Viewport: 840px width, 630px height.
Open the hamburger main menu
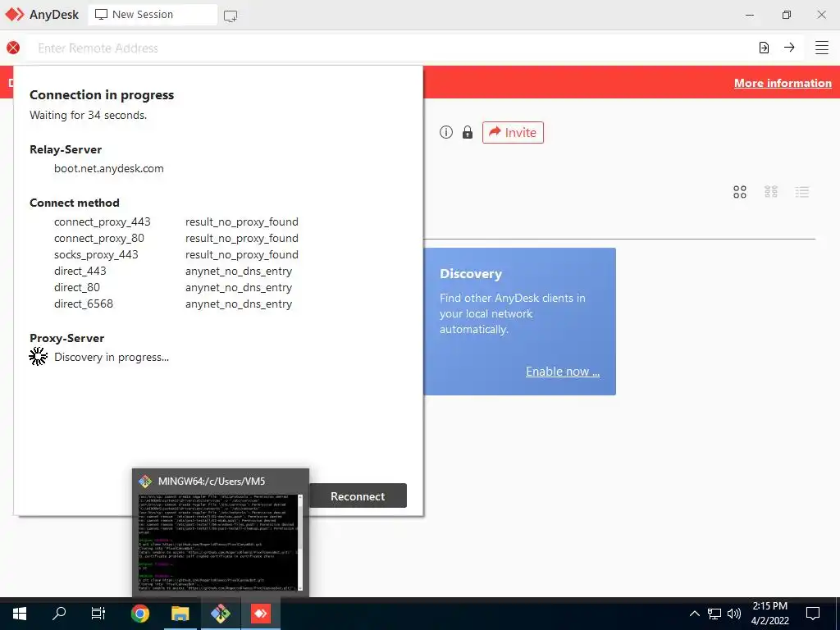pos(822,48)
